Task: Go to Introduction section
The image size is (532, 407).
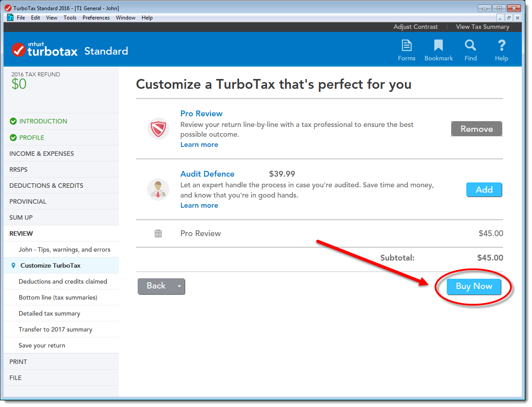Action: pyautogui.click(x=44, y=122)
